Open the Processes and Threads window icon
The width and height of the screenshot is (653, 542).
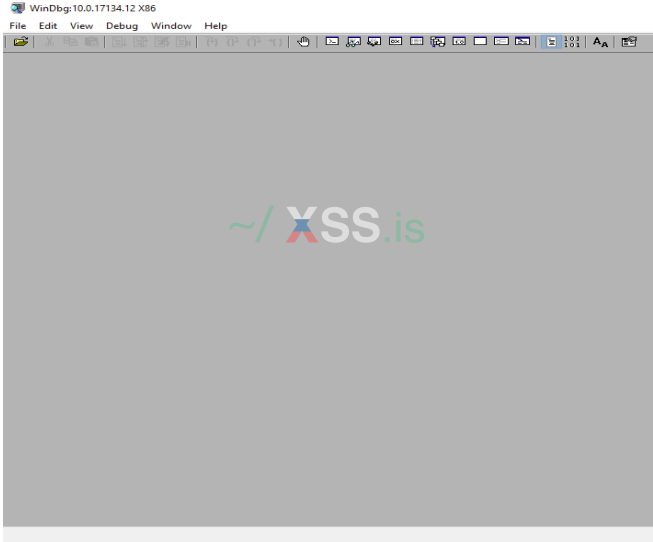(x=501, y=41)
